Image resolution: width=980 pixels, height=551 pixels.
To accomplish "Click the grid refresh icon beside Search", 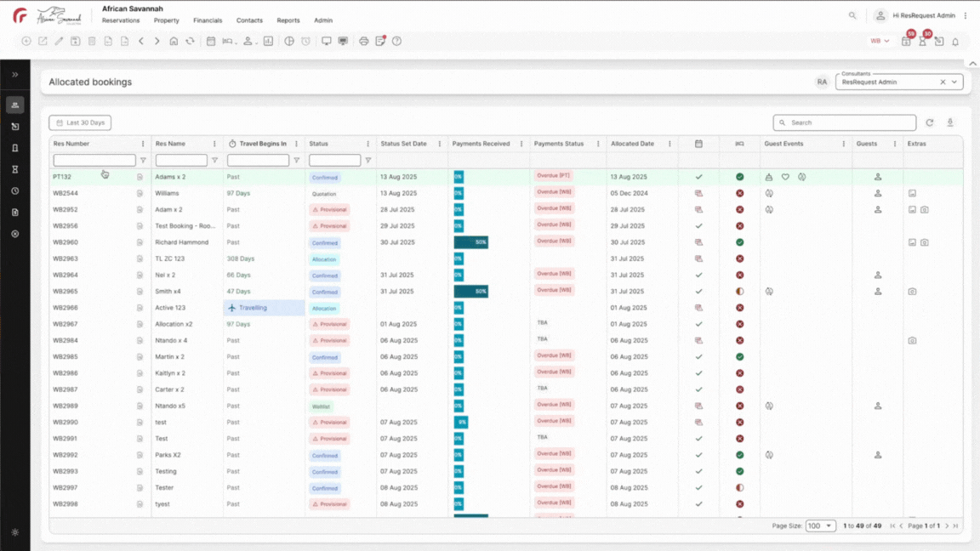I will coord(930,123).
